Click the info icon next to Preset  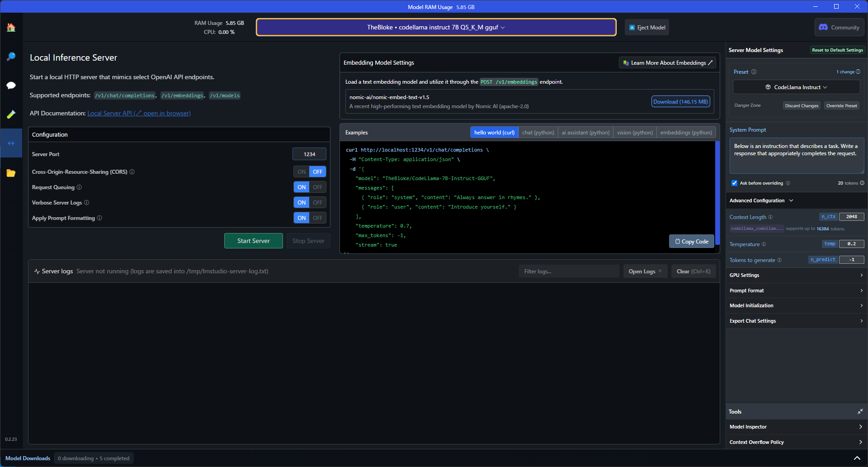click(x=753, y=72)
